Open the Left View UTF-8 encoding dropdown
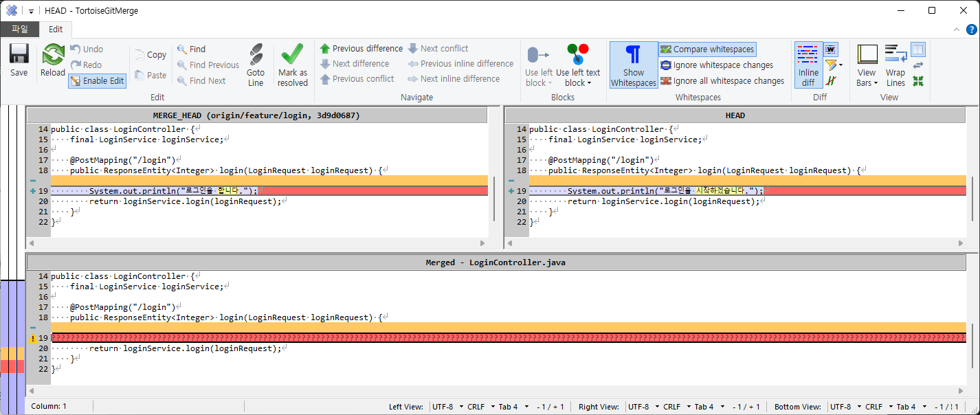This screenshot has width=980, height=415. pyautogui.click(x=447, y=407)
